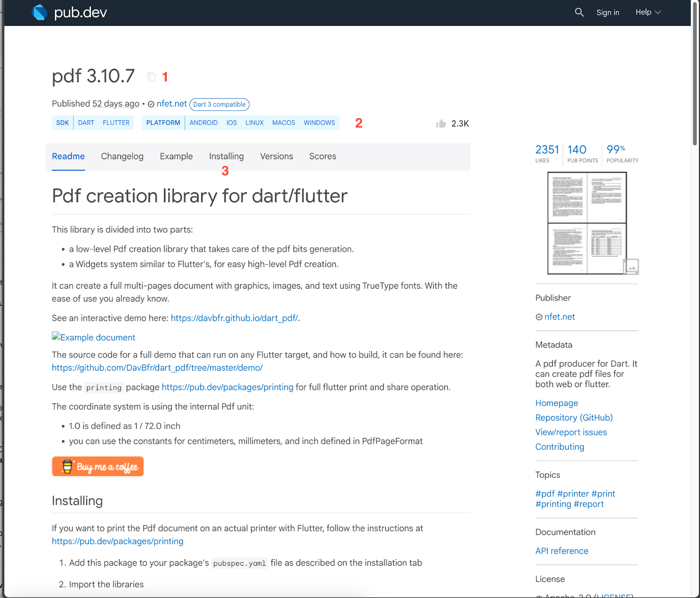Open the Homepage metadata link

click(556, 403)
